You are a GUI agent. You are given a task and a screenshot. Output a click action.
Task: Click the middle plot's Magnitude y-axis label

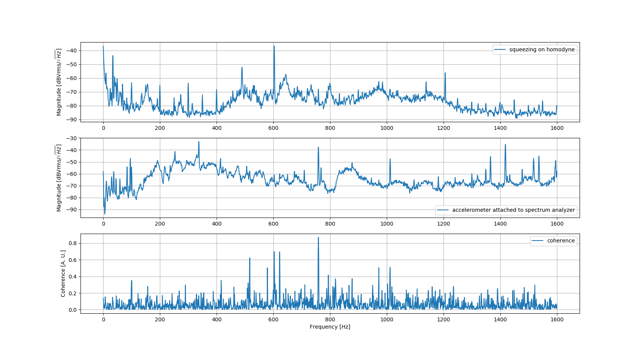(59, 178)
